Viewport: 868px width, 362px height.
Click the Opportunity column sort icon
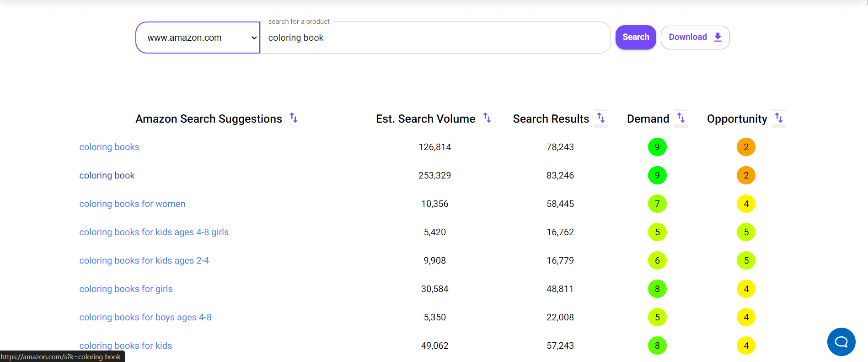tap(778, 119)
